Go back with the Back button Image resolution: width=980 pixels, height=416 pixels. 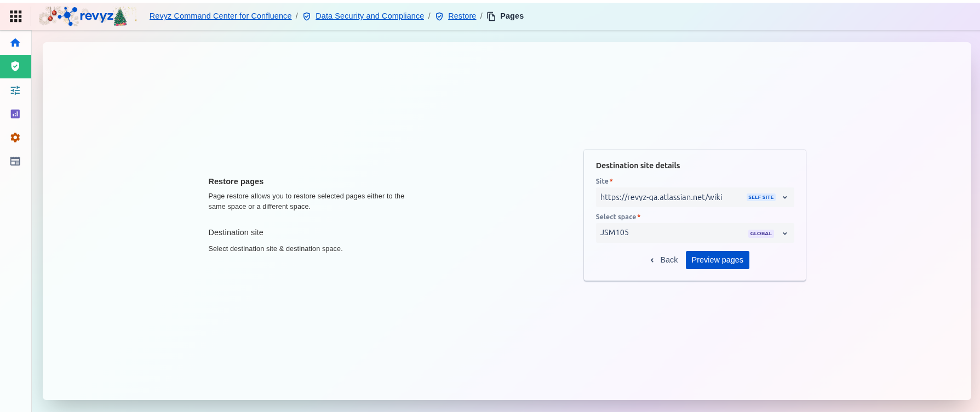click(664, 260)
